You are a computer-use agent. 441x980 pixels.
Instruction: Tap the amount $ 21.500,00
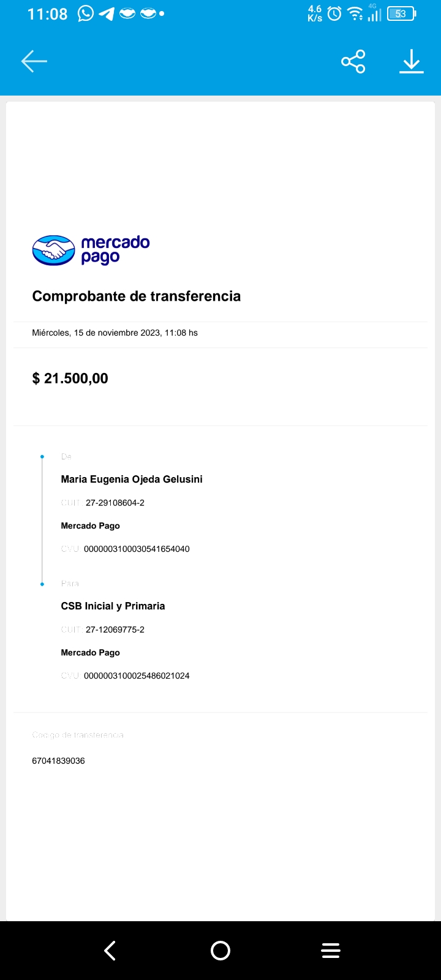coord(70,379)
